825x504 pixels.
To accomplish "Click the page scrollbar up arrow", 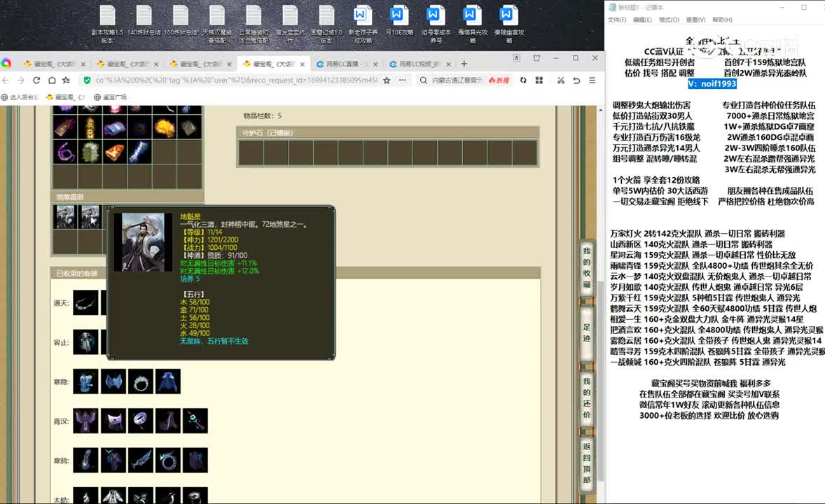I will coord(601,110).
